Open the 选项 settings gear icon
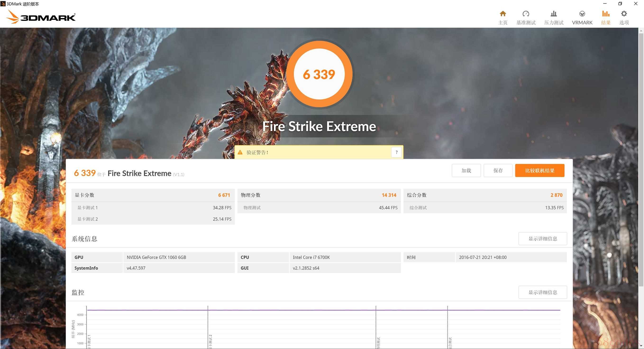The image size is (644, 349). pos(624,14)
